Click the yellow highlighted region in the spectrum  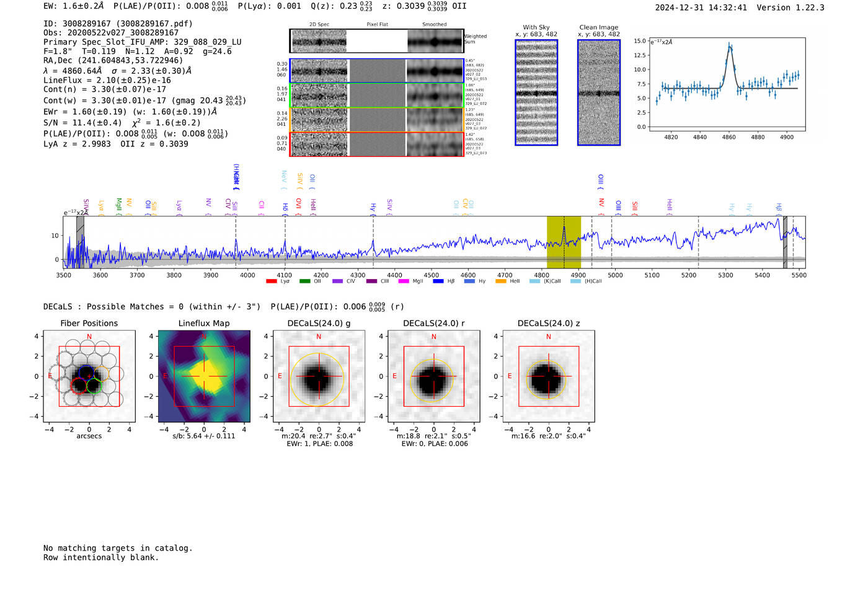click(564, 242)
